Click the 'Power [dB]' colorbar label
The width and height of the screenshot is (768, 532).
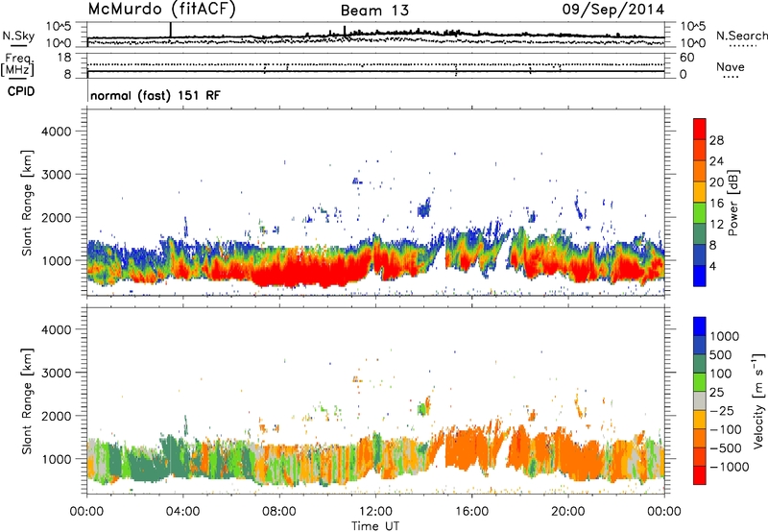pos(733,203)
